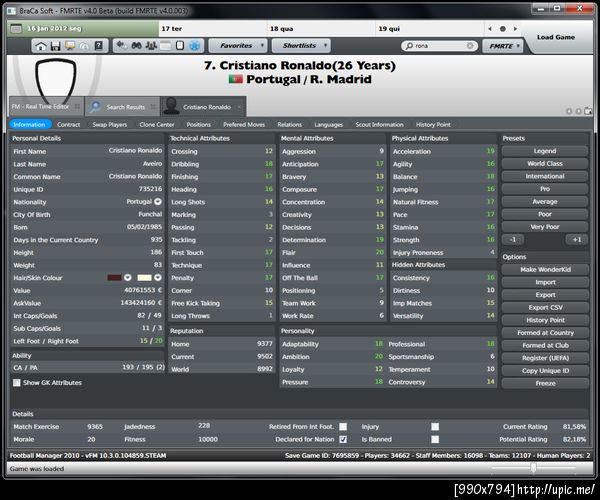The width and height of the screenshot is (600, 500).
Task: Click the people group icon
Action: coord(151,46)
